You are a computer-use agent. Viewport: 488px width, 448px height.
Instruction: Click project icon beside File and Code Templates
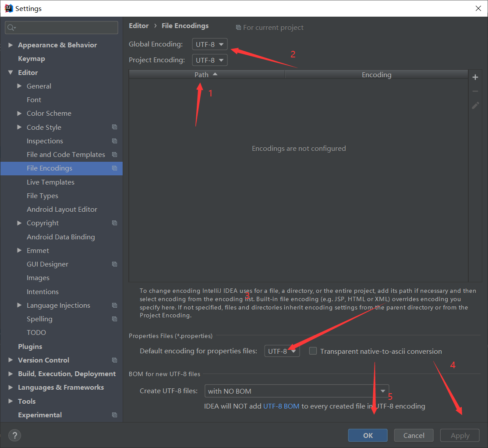point(114,154)
